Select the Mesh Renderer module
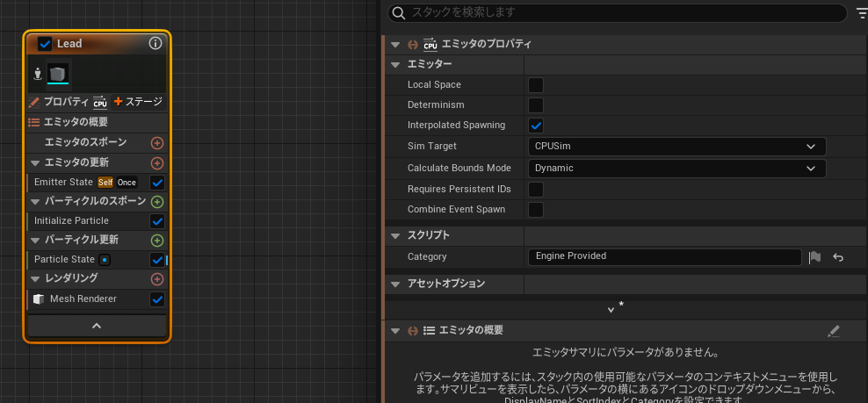The width and height of the screenshot is (868, 403). 83,299
